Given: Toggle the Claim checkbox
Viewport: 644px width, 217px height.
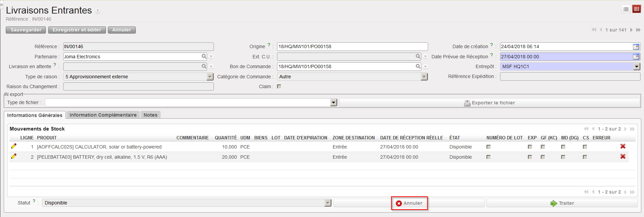Looking at the screenshot, I should coord(279,86).
